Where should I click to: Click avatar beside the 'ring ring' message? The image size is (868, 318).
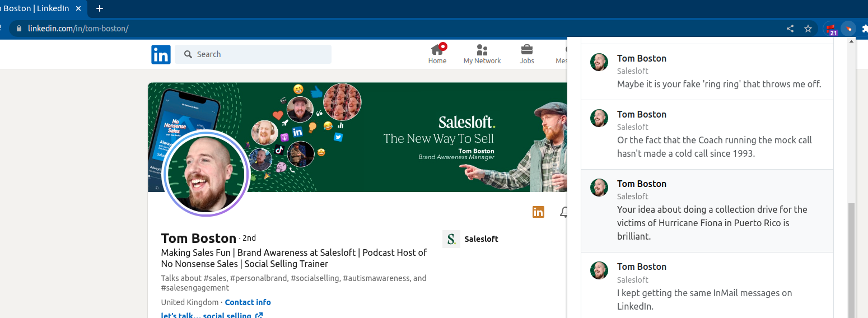coord(599,62)
